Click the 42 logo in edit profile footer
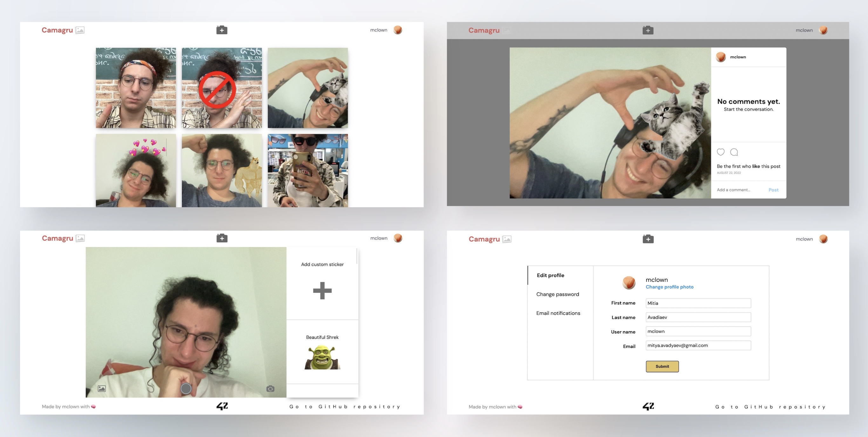868x437 pixels. pyautogui.click(x=648, y=406)
